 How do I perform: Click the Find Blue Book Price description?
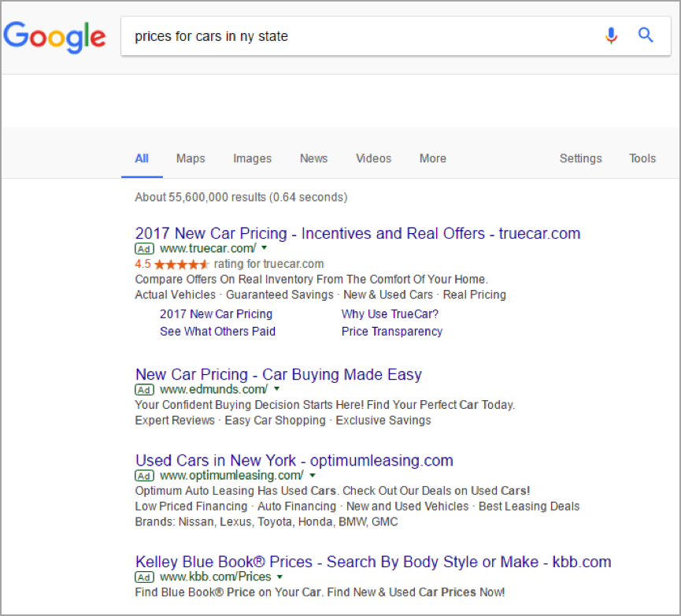click(x=320, y=592)
